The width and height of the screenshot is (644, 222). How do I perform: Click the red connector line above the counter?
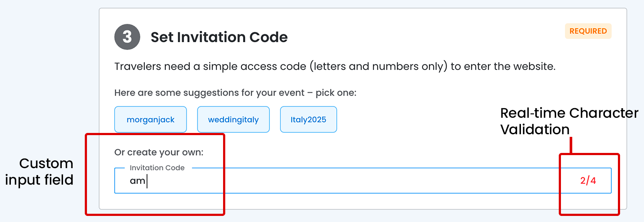coord(570,146)
